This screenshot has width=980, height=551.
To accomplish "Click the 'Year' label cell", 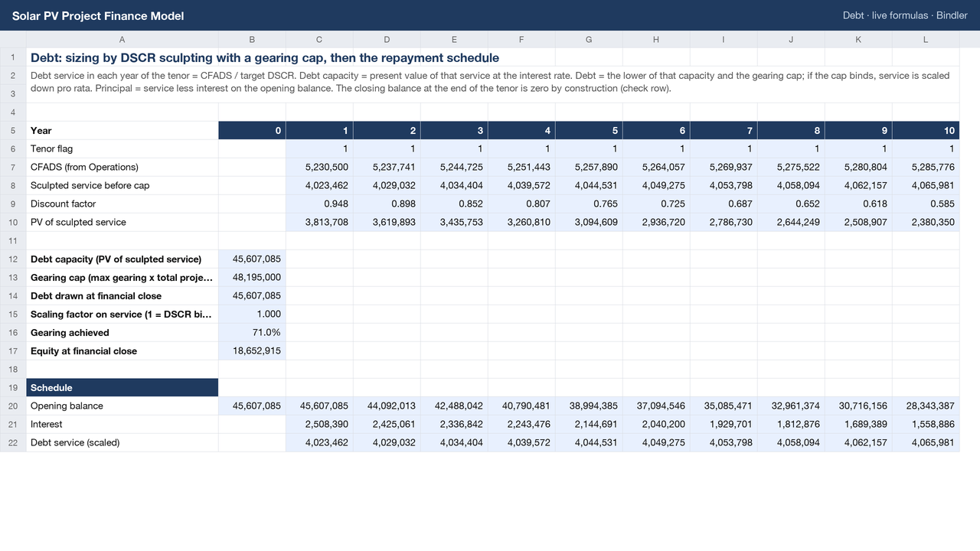I will [x=122, y=130].
